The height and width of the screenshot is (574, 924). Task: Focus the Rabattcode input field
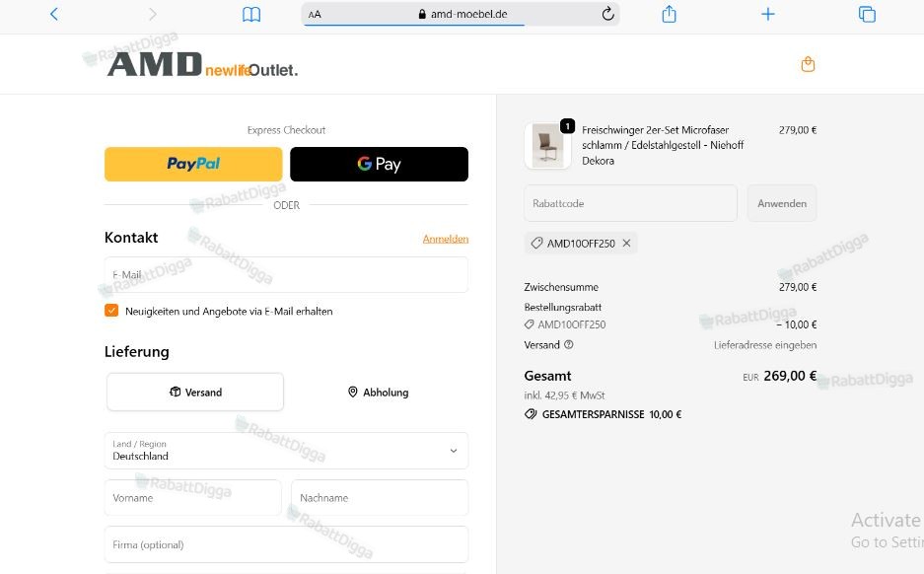630,203
